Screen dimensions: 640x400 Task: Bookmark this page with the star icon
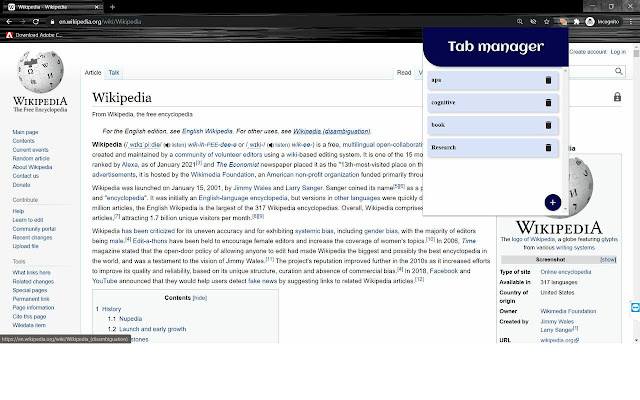click(x=547, y=22)
